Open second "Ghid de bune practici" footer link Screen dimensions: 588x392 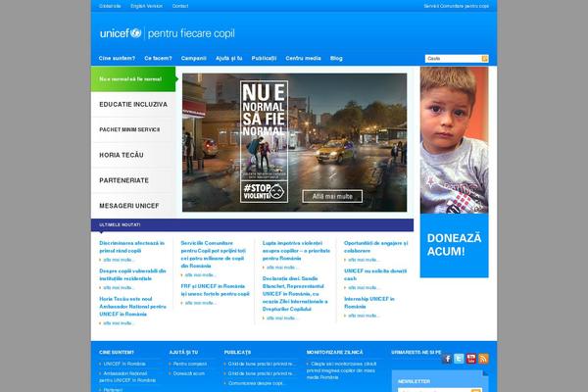[x=262, y=373]
